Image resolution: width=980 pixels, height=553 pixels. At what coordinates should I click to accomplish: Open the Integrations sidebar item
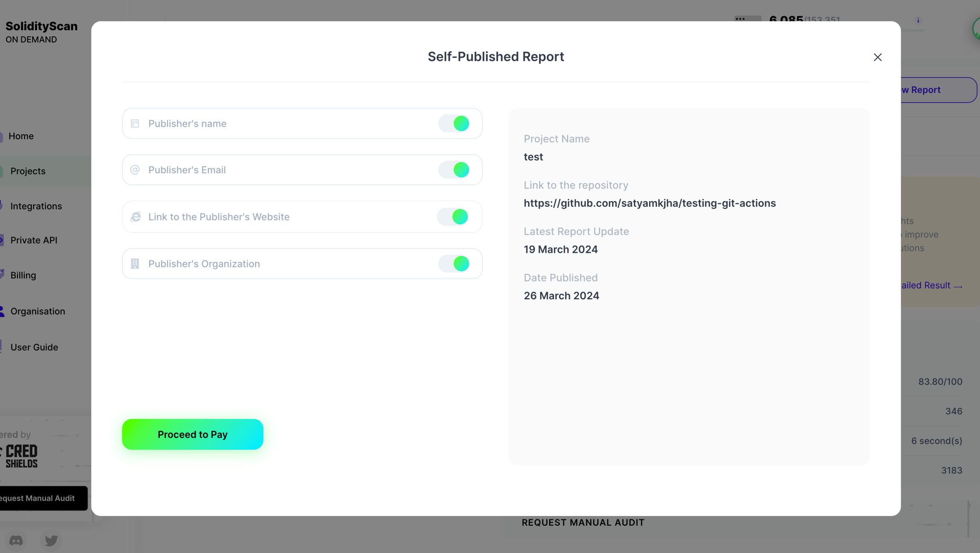(x=36, y=206)
